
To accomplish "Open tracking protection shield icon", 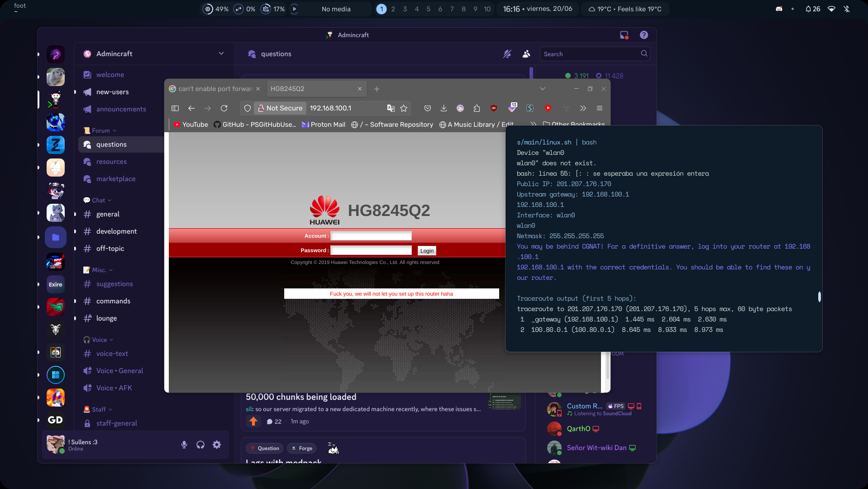I will [248, 108].
